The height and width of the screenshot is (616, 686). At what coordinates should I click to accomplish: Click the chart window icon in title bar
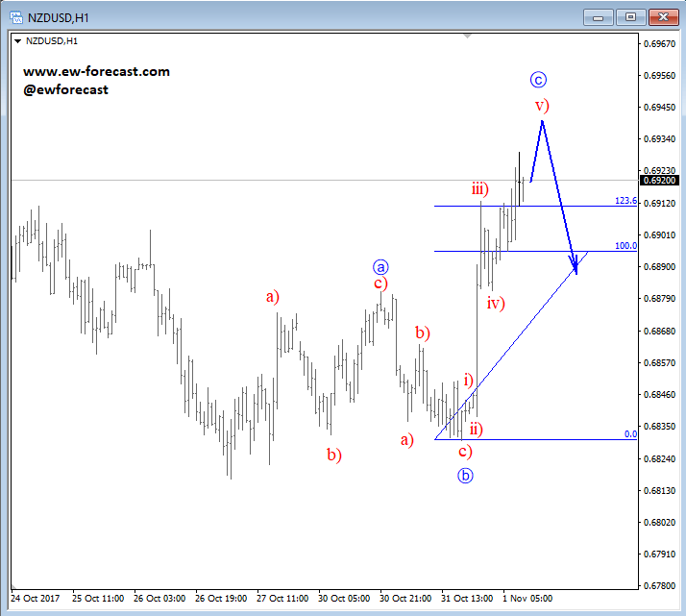14,16
